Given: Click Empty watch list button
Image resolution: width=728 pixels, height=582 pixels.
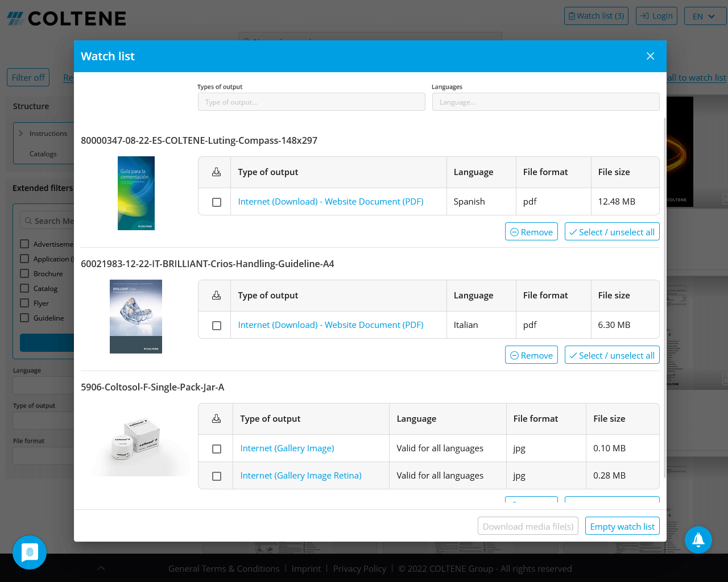Looking at the screenshot, I should pos(622,526).
